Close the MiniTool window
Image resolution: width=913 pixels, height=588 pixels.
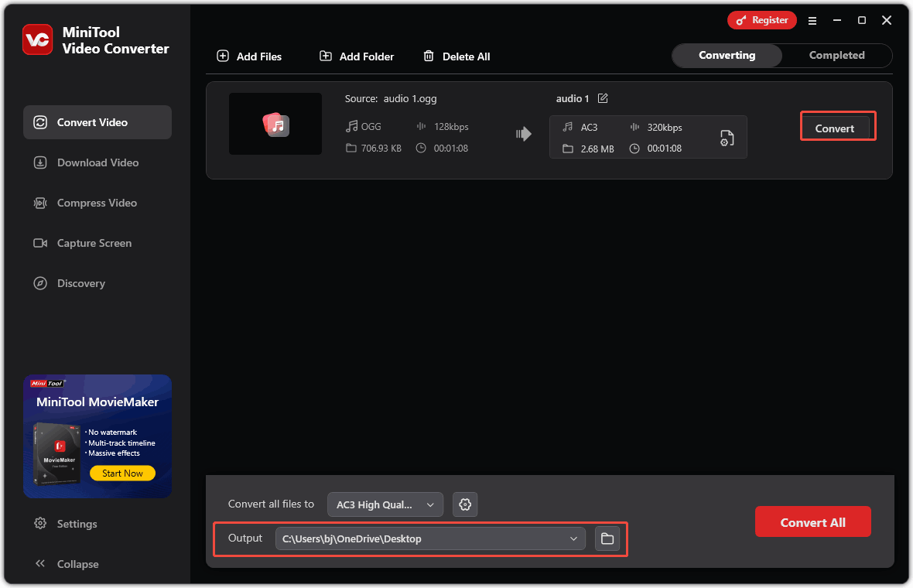(x=887, y=20)
